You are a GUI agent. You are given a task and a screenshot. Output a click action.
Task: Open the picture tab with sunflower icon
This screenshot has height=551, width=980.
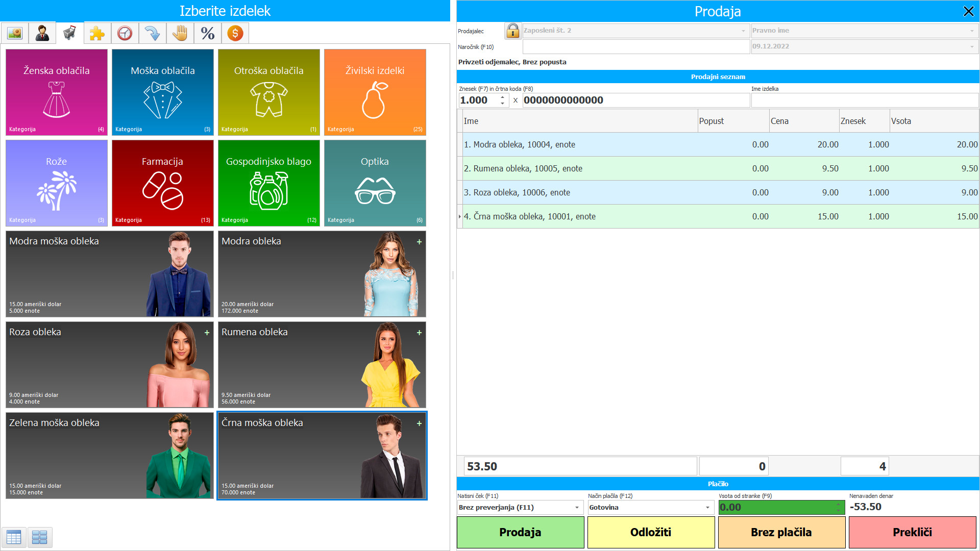click(x=15, y=34)
